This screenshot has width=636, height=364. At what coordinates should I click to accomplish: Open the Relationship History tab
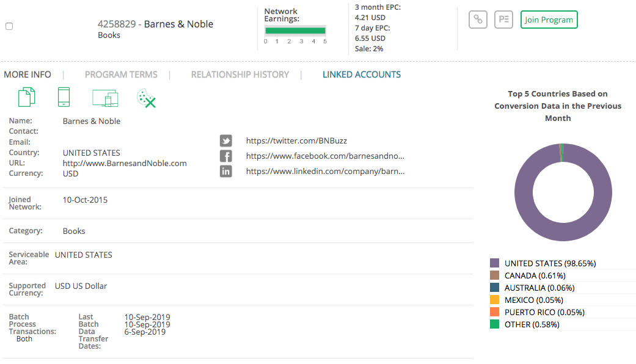coord(239,75)
